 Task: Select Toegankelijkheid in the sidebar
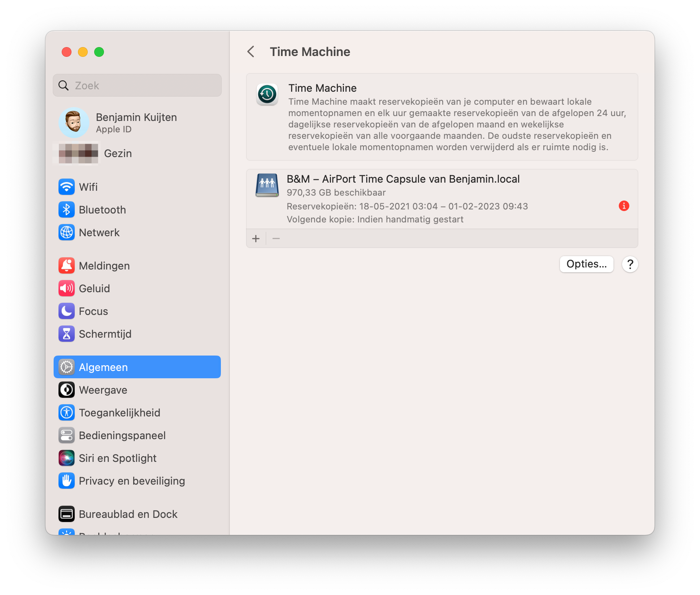[x=137, y=412]
